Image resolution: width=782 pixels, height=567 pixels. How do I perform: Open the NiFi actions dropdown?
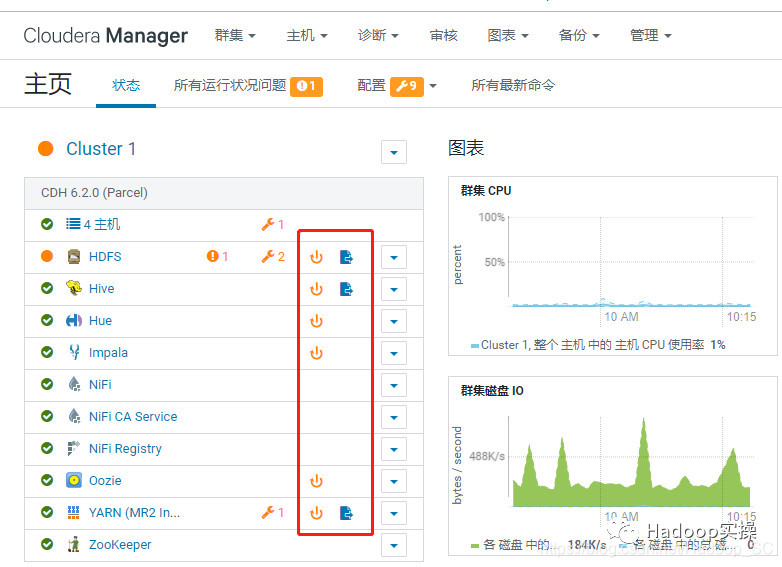[x=394, y=385]
